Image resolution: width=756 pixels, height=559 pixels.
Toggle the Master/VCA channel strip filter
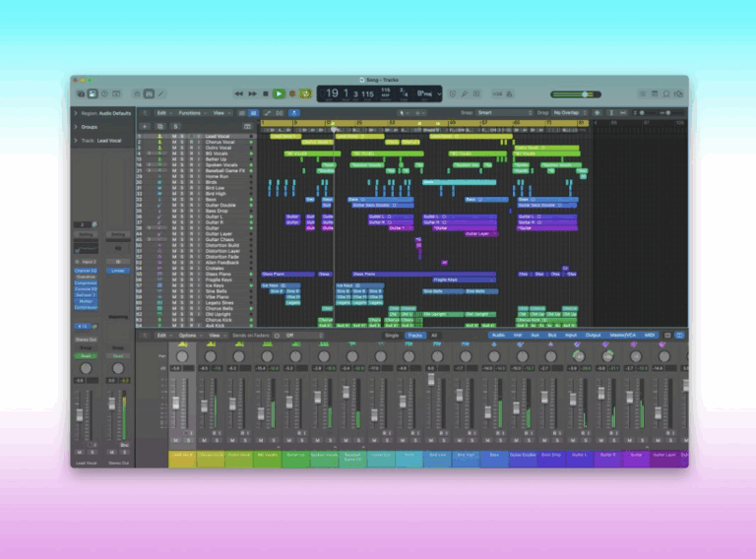coord(622,335)
